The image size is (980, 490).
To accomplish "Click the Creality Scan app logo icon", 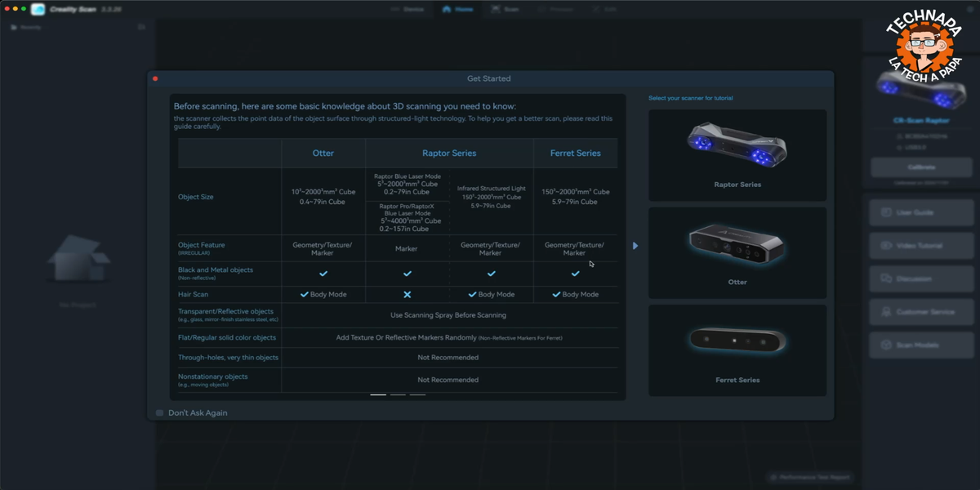I will pos(38,9).
